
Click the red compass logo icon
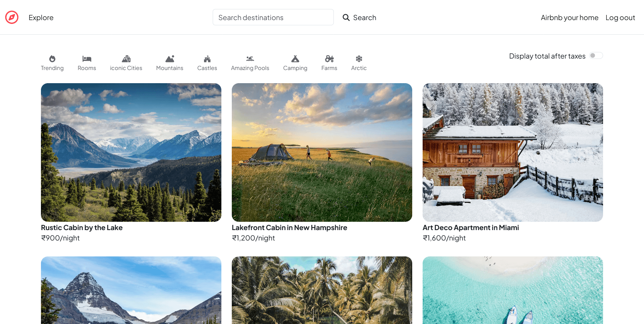[x=12, y=17]
